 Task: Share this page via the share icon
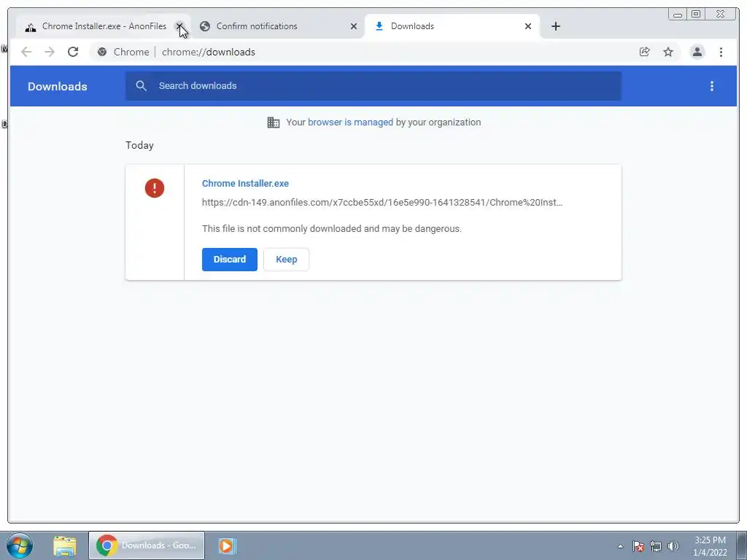(x=645, y=52)
